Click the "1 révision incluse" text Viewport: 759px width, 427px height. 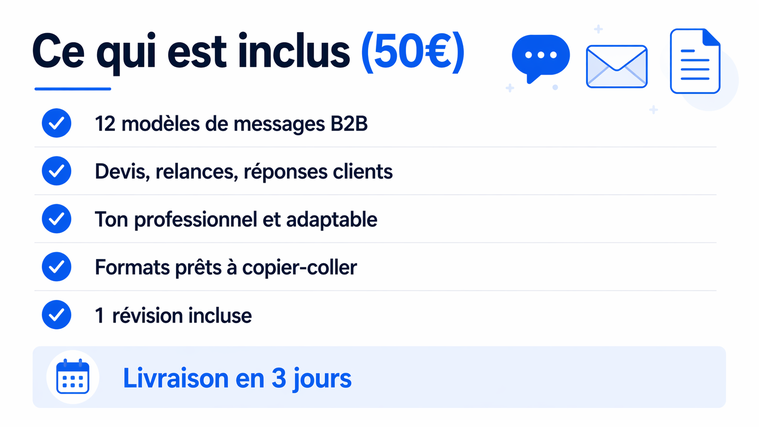click(x=173, y=315)
